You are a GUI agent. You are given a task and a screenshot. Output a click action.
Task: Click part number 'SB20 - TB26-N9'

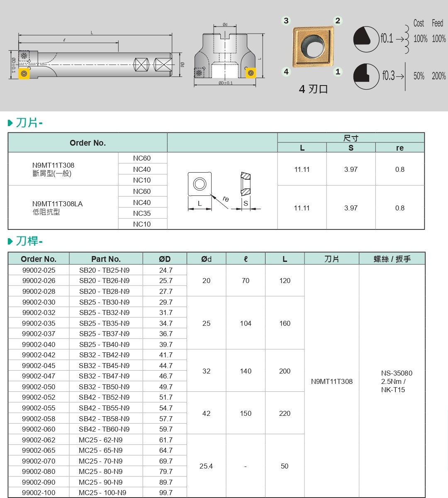click(x=104, y=281)
